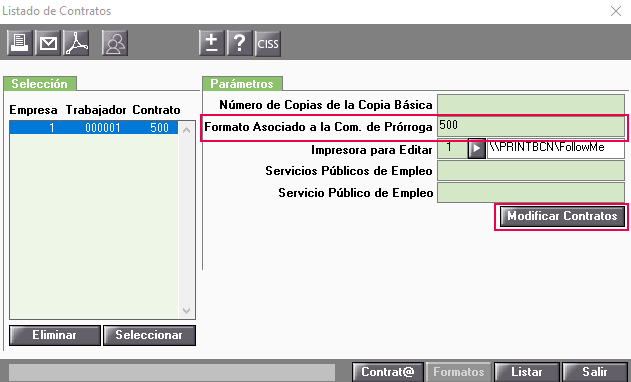Select contract row 000001 in list
This screenshot has width=631, height=382.
click(x=94, y=128)
